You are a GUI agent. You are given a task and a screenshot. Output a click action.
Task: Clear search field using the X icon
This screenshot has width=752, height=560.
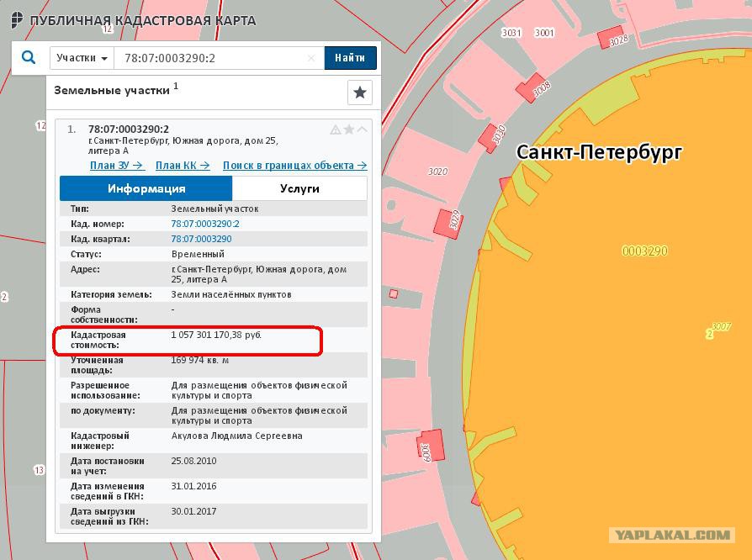tap(311, 58)
